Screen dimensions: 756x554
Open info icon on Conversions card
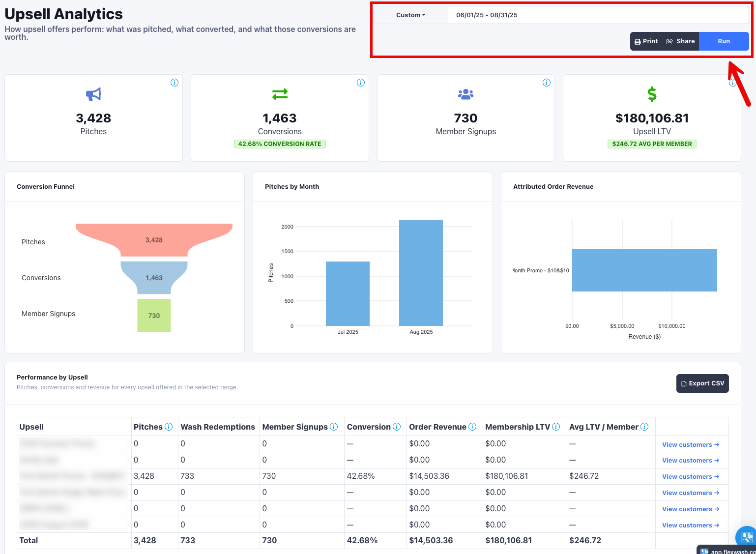pos(361,83)
